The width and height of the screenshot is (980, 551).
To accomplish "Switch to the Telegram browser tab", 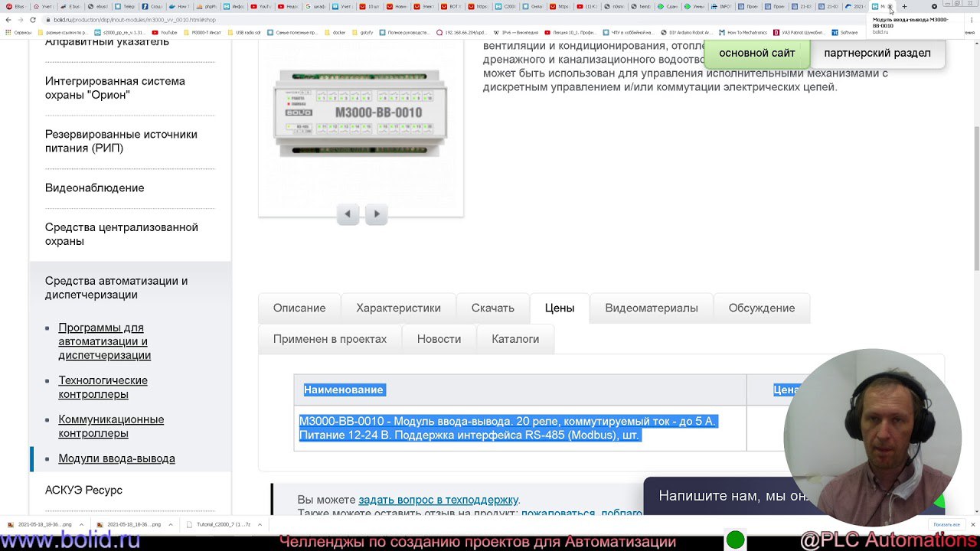I will [126, 6].
